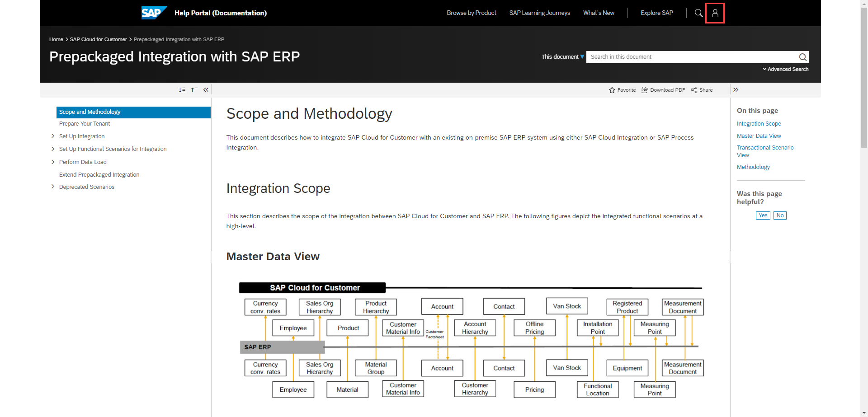Open Prepare Your Tenant page
Viewport: 868px width, 417px height.
click(x=85, y=124)
